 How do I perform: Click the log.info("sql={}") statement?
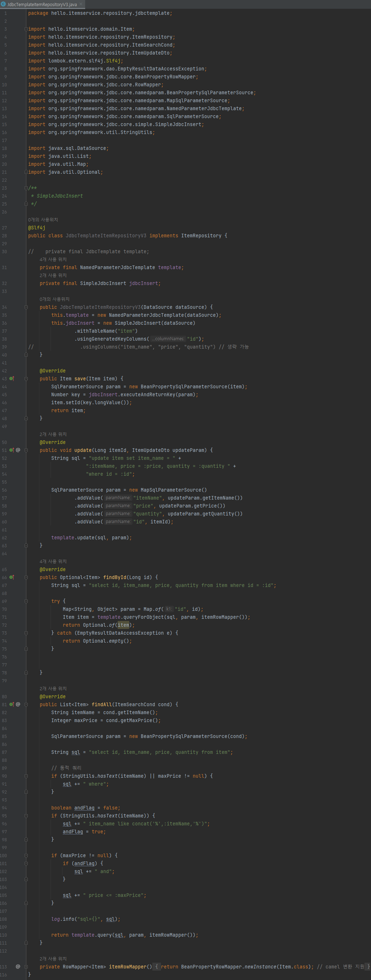(x=86, y=919)
